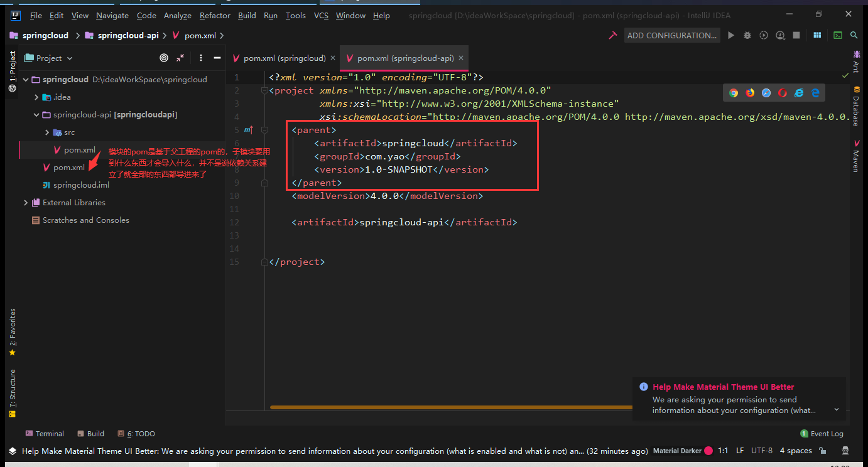The width and height of the screenshot is (868, 467).
Task: Open the Build tool window button
Action: tap(91, 434)
